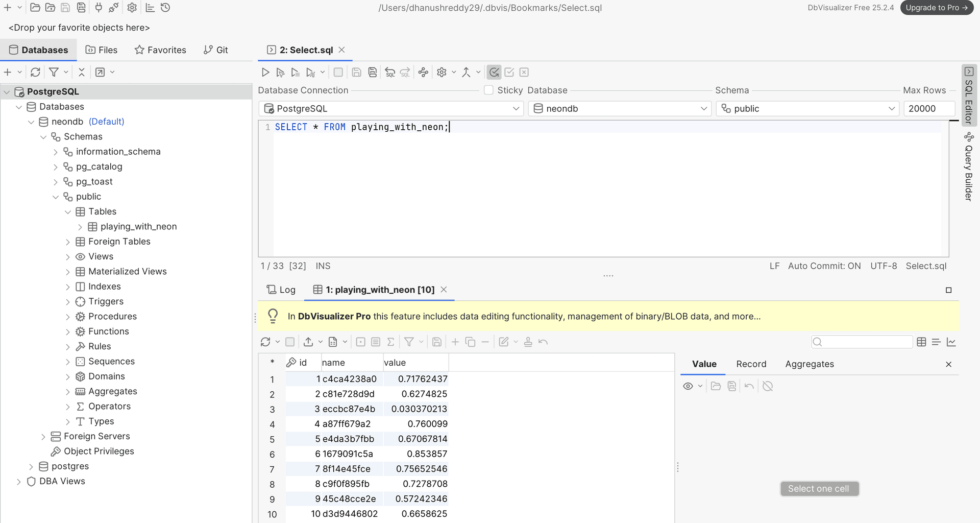The width and height of the screenshot is (980, 523).
Task: Collapse the public schema node
Action: pos(56,197)
